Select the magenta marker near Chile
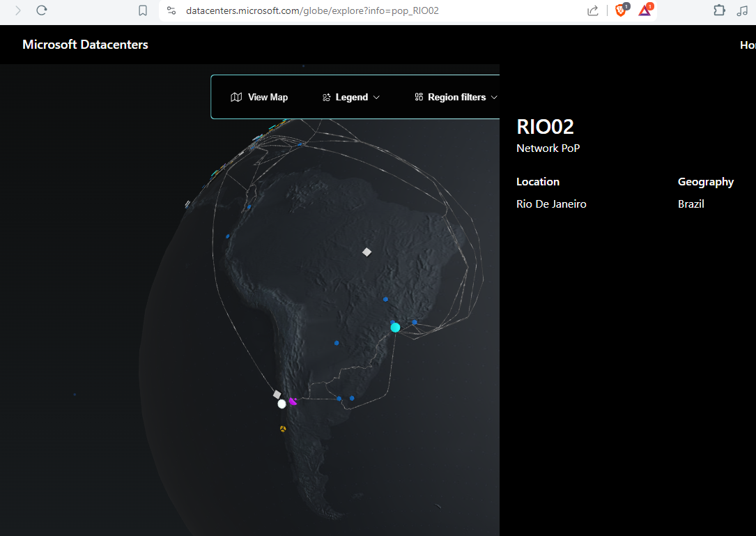The image size is (756, 536). tap(293, 401)
